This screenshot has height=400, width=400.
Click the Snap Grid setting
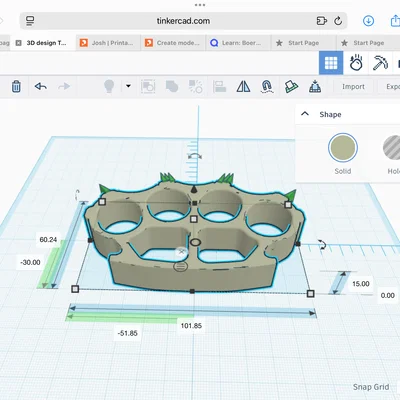371,387
